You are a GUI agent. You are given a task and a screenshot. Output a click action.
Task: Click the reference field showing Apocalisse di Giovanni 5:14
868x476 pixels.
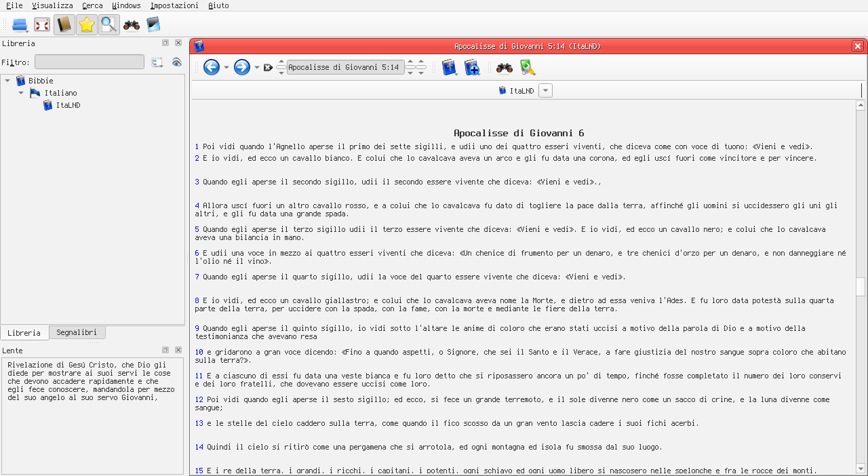click(345, 67)
